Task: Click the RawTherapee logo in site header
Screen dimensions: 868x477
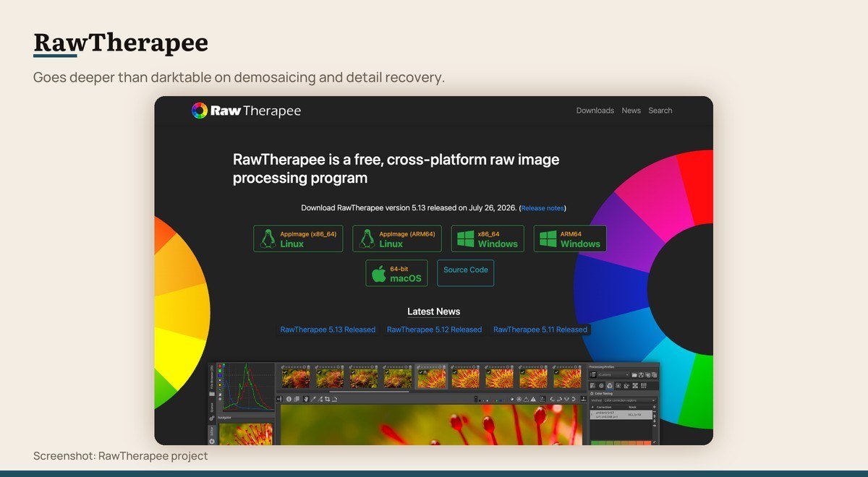Action: pos(246,111)
